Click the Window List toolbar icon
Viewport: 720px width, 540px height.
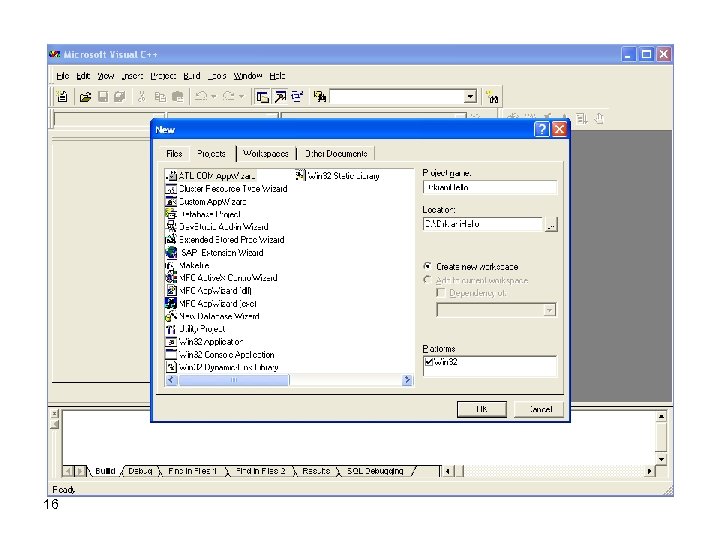point(298,97)
